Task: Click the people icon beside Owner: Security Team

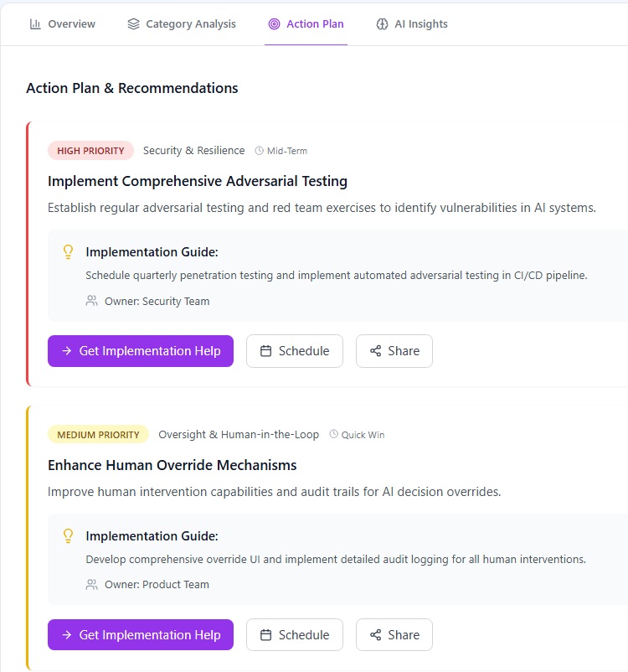Action: [91, 301]
